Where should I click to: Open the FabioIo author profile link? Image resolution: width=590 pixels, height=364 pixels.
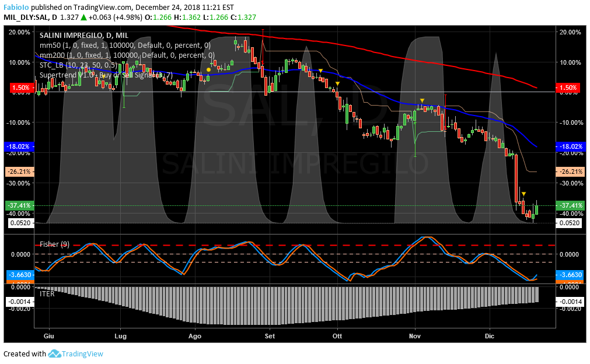pos(16,7)
